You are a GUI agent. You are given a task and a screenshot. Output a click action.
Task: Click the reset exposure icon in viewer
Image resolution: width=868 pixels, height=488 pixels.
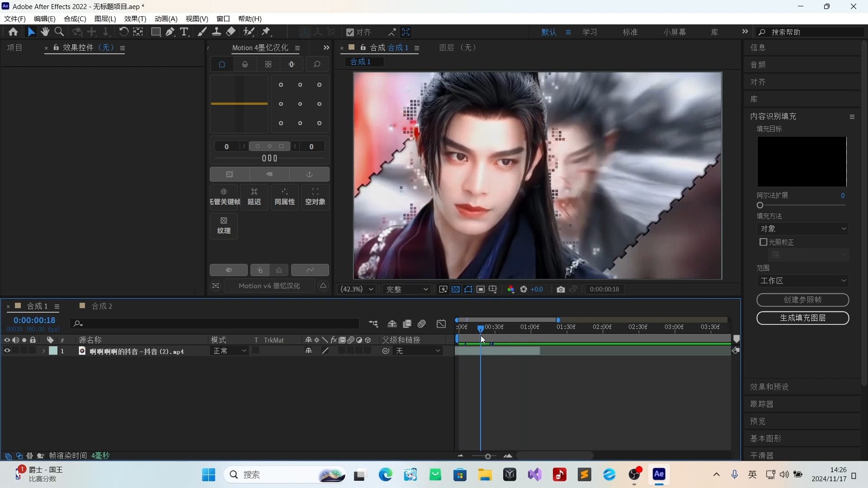[524, 290]
